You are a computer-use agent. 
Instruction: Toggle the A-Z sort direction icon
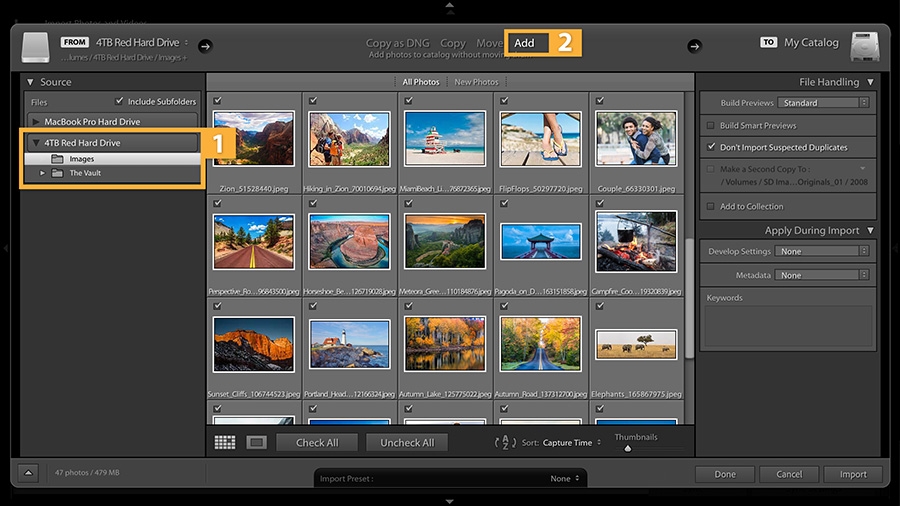click(x=505, y=442)
